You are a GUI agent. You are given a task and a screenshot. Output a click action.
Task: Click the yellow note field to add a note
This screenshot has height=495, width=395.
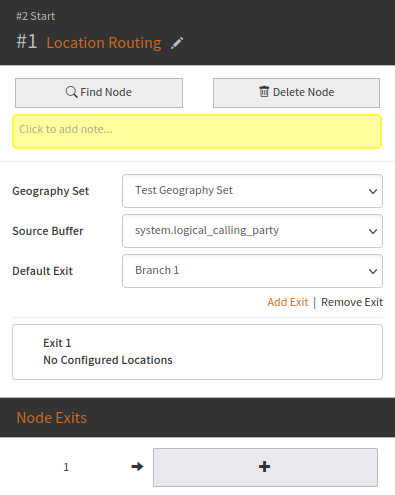(197, 131)
